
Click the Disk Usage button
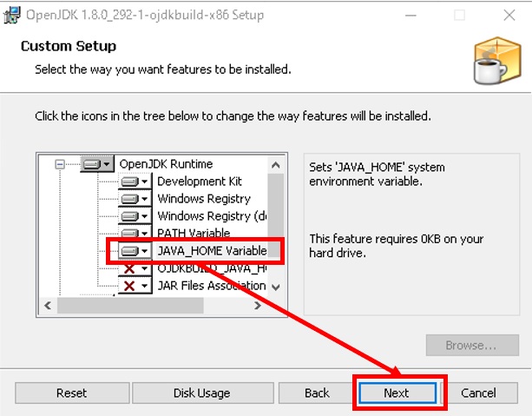[202, 393]
